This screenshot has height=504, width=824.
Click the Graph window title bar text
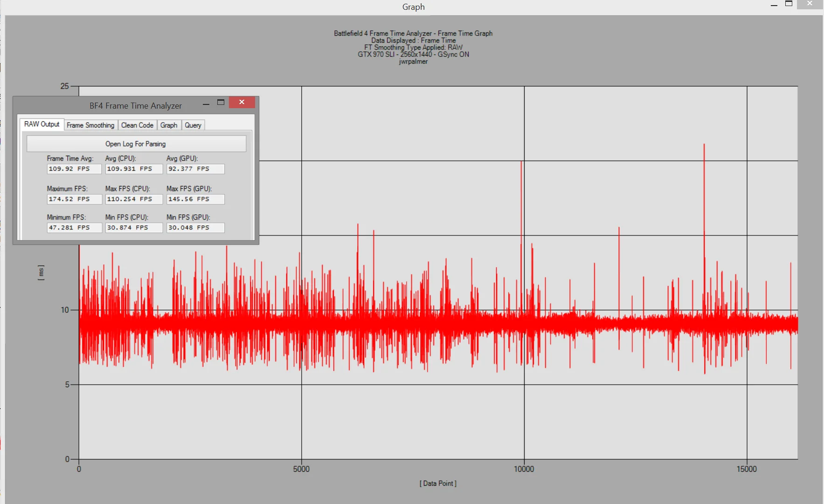(413, 7)
